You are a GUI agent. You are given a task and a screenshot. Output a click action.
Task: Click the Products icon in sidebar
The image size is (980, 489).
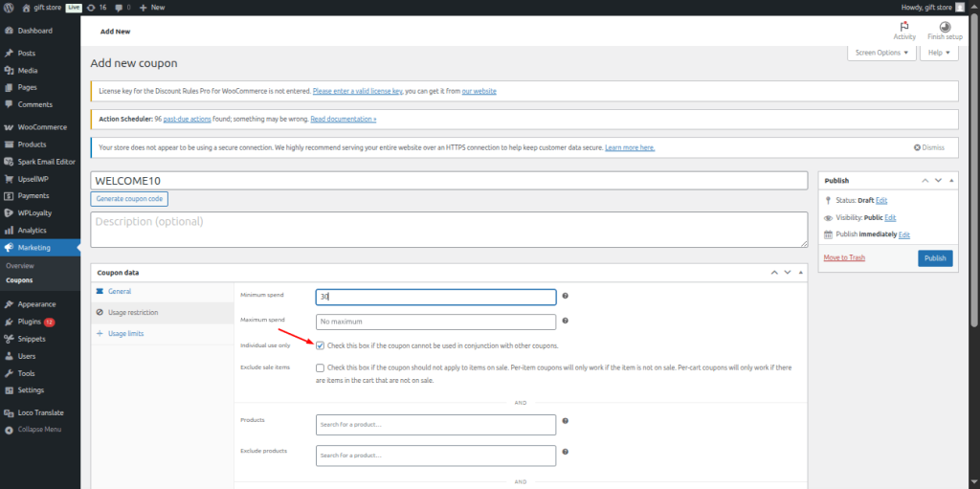pyautogui.click(x=9, y=144)
